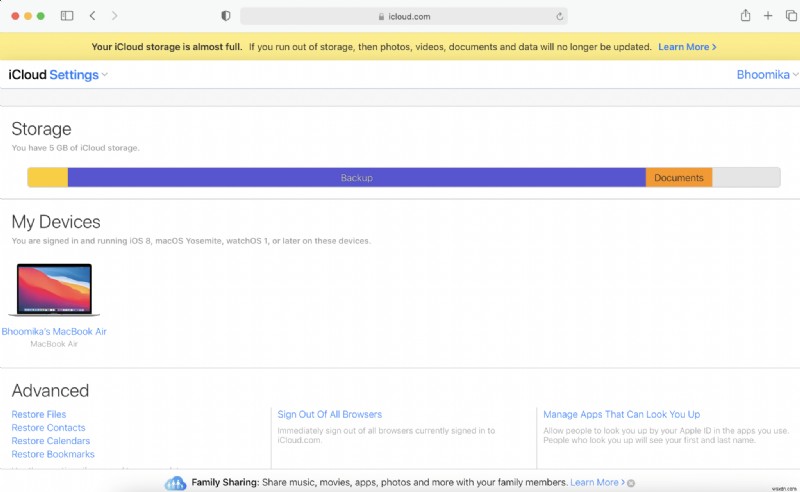Image resolution: width=800 pixels, height=492 pixels.
Task: Select the purple Backup storage segment
Action: (357, 178)
